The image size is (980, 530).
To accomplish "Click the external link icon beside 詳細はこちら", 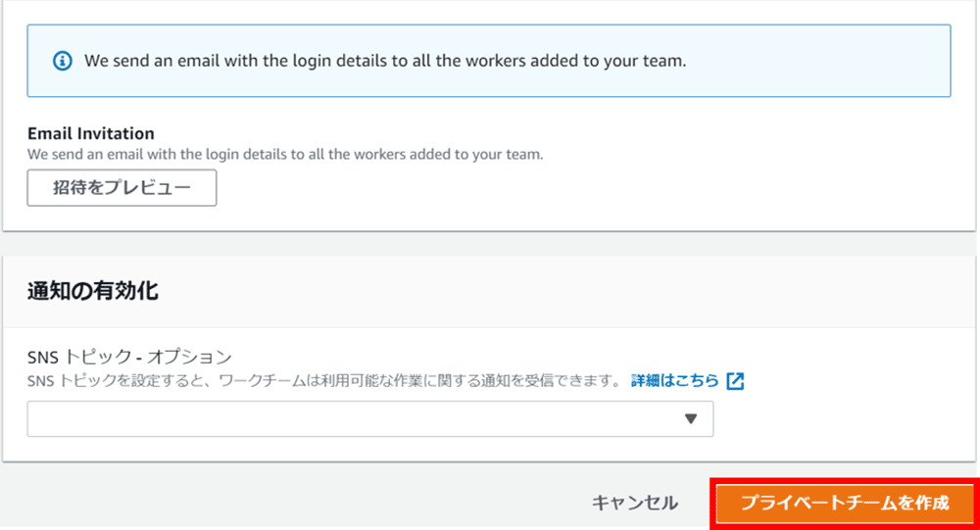I will tap(735, 381).
